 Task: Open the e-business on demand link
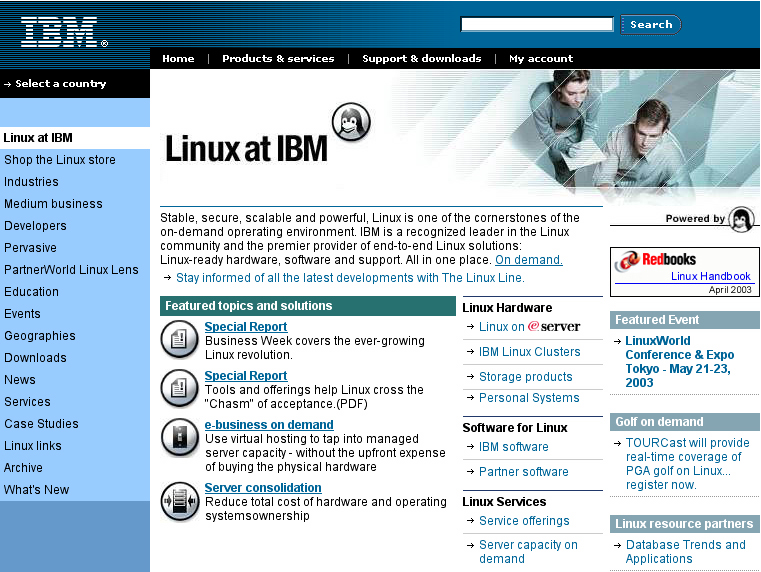[269, 425]
